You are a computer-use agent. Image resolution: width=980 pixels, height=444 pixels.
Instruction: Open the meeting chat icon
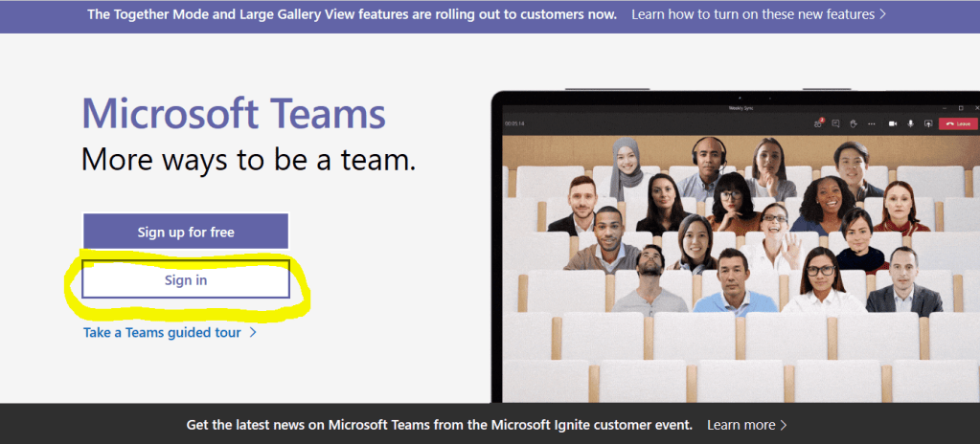click(x=836, y=123)
